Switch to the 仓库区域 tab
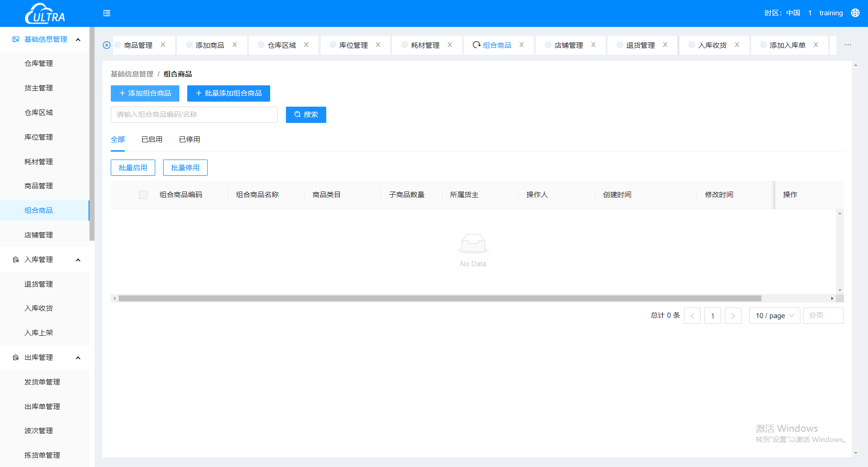Screen dimensions: 868x467 pos(282,45)
